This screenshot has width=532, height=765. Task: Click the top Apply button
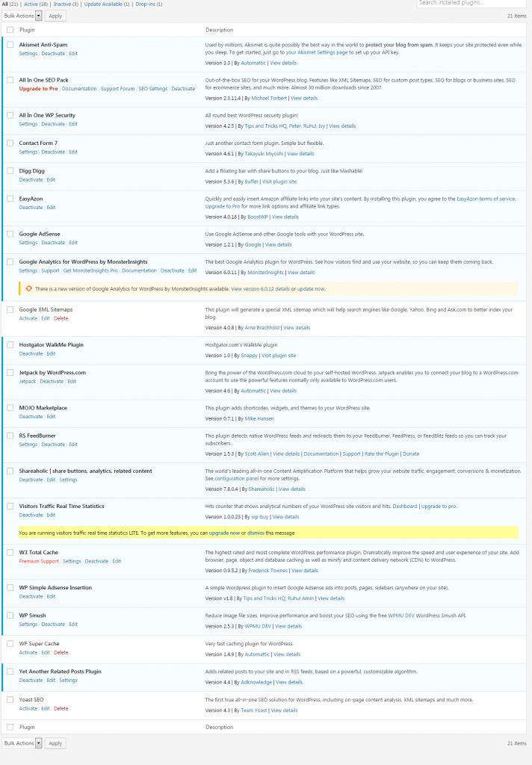[x=55, y=16]
